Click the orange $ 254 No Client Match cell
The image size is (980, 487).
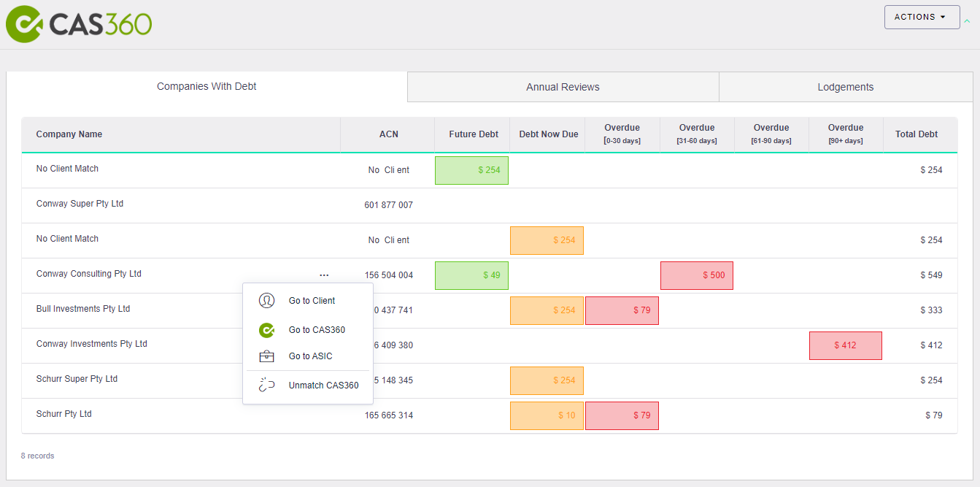click(x=547, y=240)
